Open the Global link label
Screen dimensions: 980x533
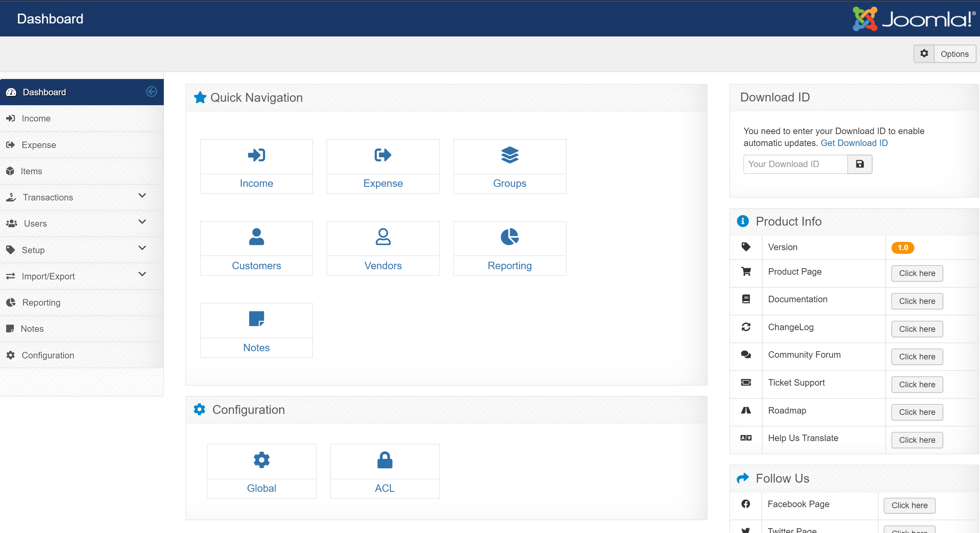(x=261, y=488)
